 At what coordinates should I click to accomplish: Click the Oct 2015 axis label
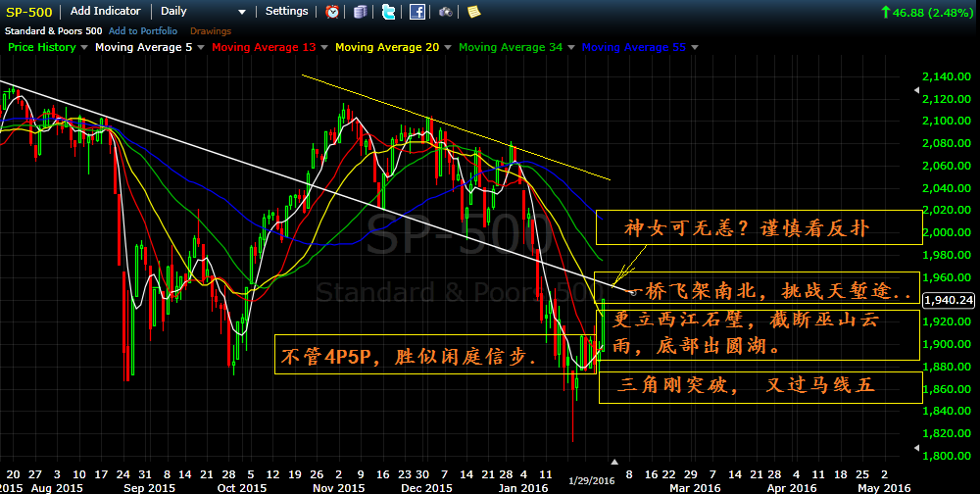point(242,488)
